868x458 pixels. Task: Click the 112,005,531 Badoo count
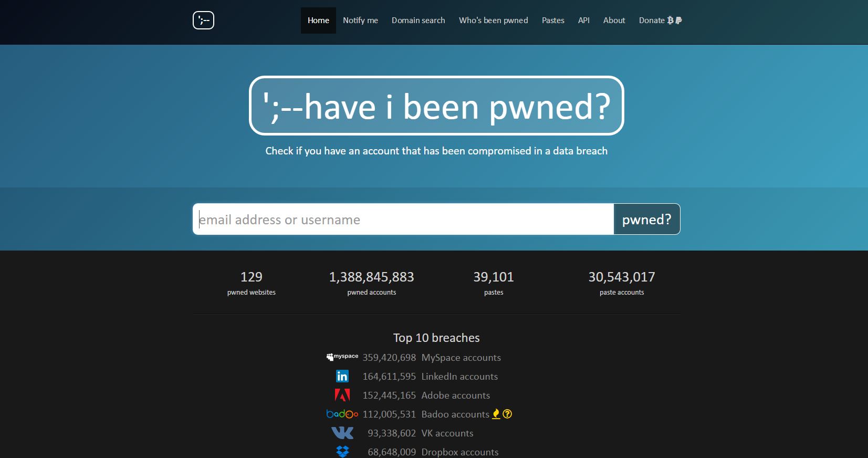(389, 414)
